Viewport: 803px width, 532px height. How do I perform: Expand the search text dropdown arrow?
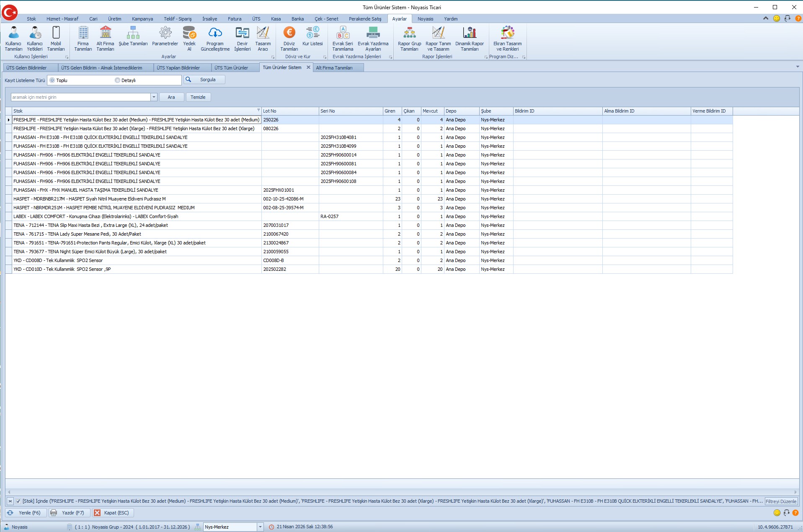[x=154, y=97]
